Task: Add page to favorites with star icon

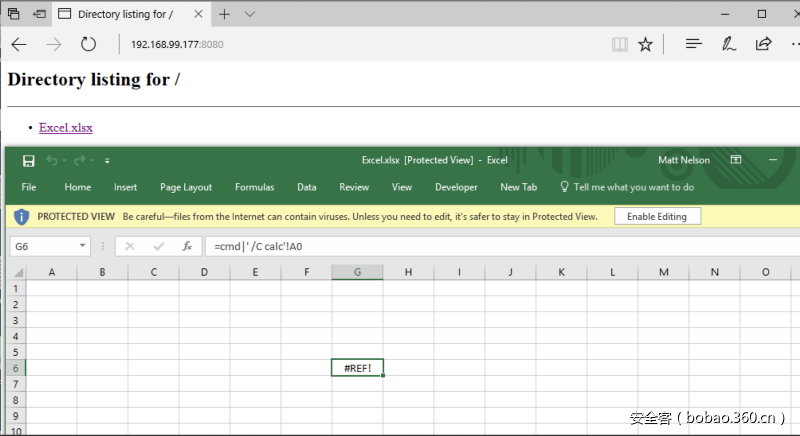Action: [x=646, y=44]
